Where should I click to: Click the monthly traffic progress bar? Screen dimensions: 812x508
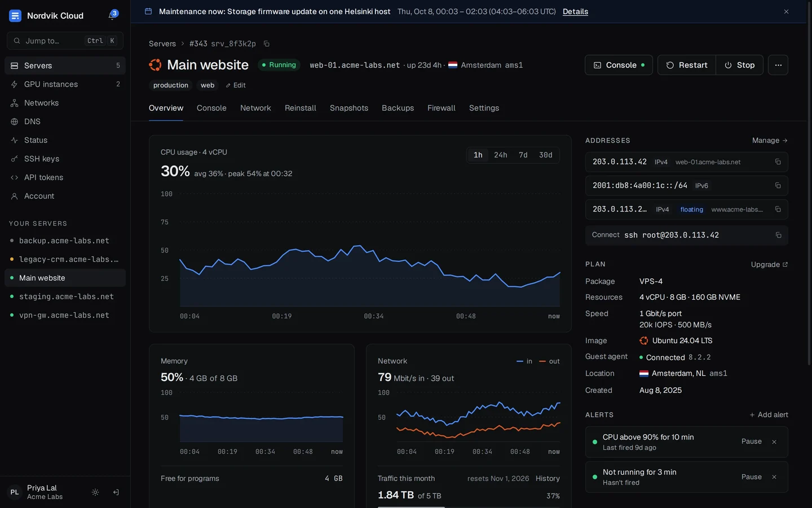(469, 507)
